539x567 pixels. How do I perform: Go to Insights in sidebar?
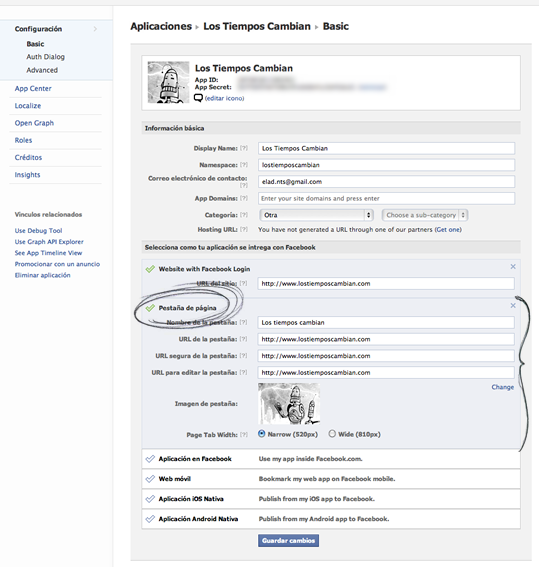[27, 175]
